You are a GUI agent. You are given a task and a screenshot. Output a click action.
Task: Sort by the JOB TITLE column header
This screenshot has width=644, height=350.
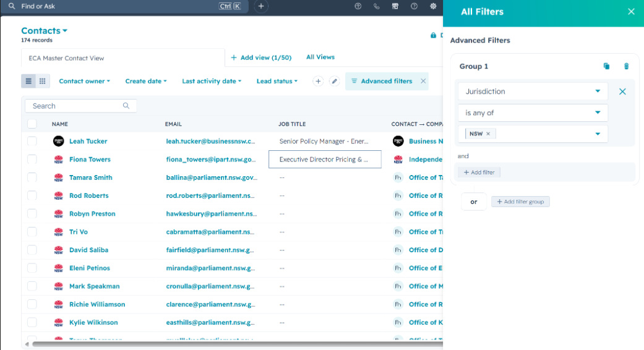click(x=292, y=124)
